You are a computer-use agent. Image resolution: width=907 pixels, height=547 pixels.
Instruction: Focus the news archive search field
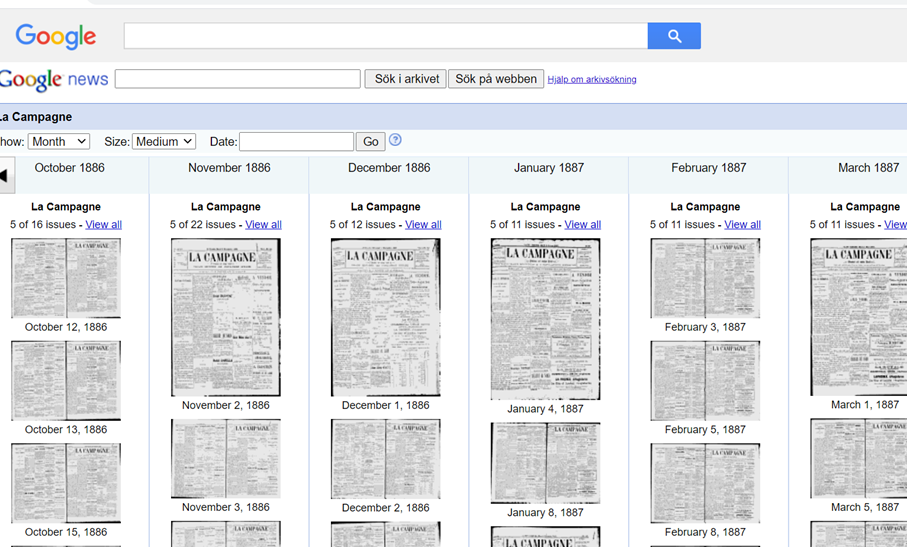pyautogui.click(x=238, y=79)
